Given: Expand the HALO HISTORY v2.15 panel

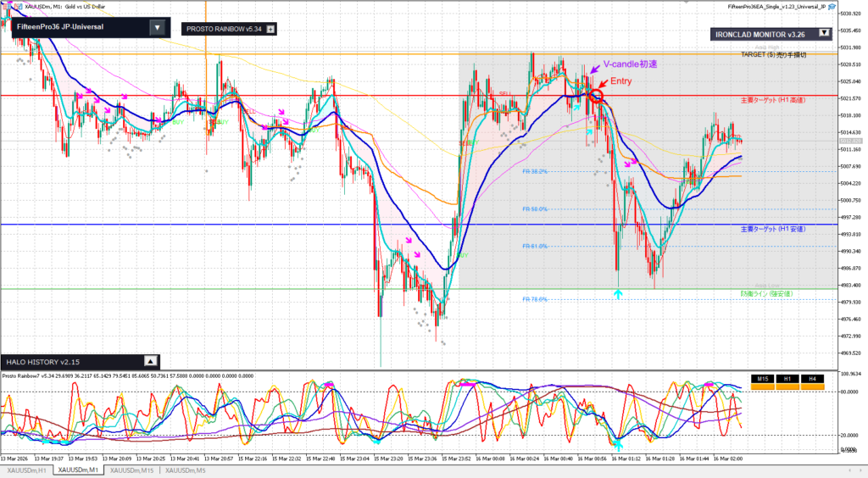Looking at the screenshot, I should tap(151, 360).
